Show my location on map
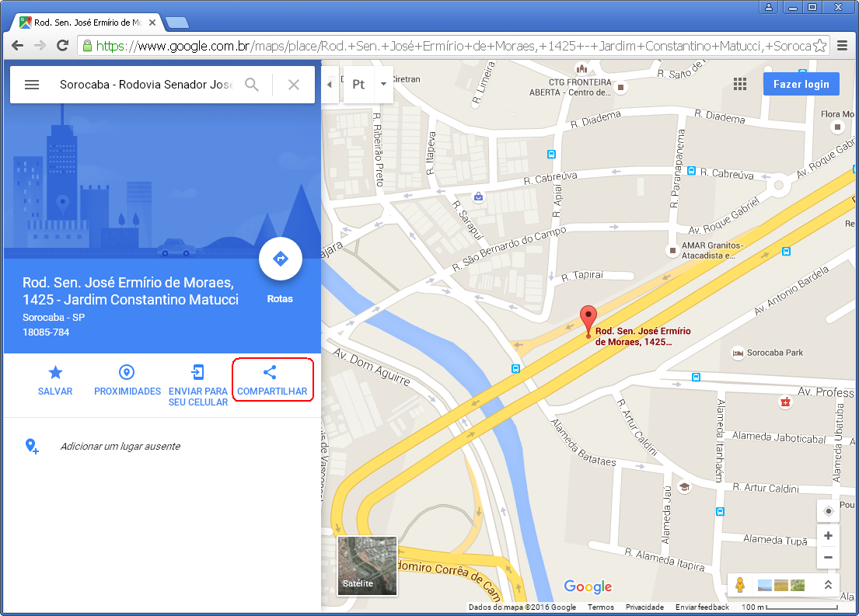 pos(828,510)
